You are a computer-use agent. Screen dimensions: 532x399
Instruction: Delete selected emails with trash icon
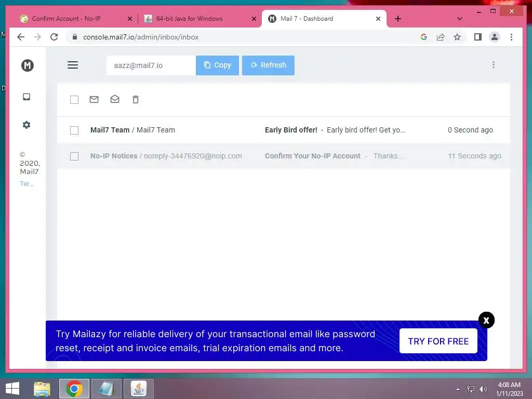point(136,99)
